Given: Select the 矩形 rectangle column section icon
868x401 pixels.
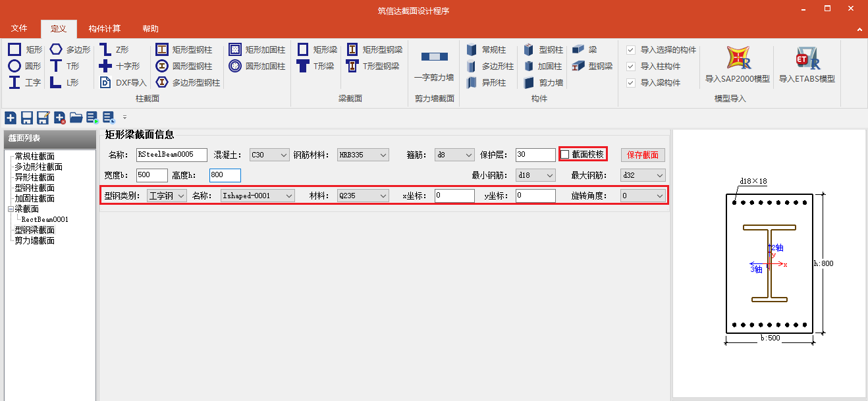Looking at the screenshot, I should coord(14,49).
